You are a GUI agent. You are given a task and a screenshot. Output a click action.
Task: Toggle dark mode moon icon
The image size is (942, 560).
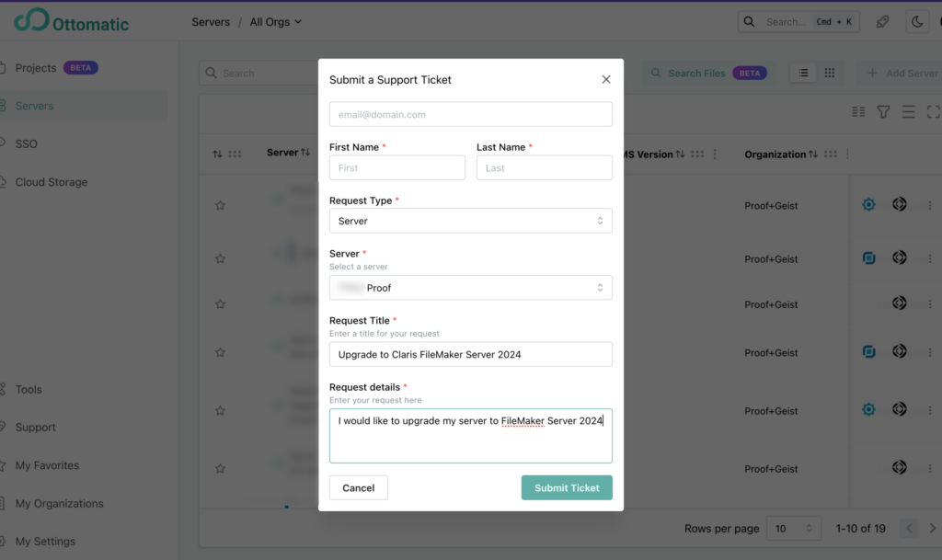point(917,22)
